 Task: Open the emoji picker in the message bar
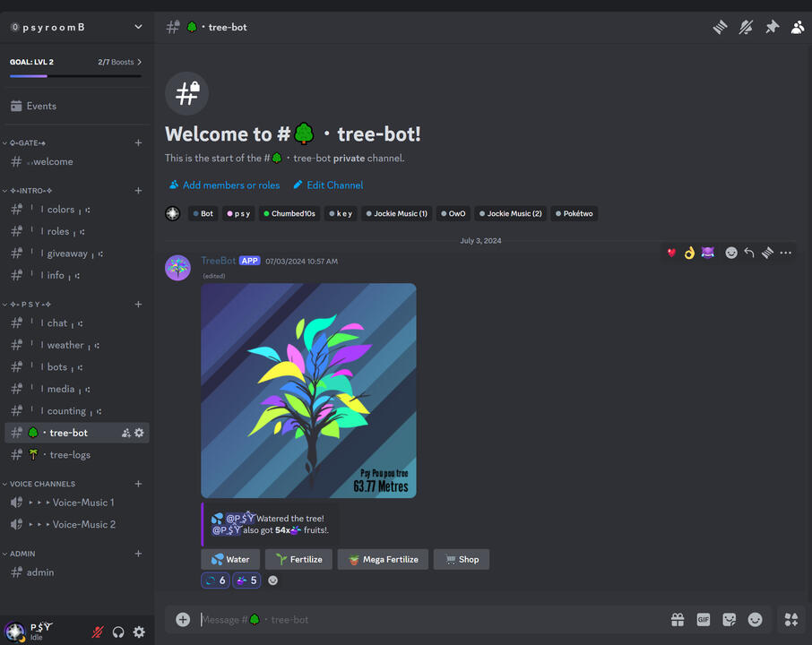coord(755,619)
